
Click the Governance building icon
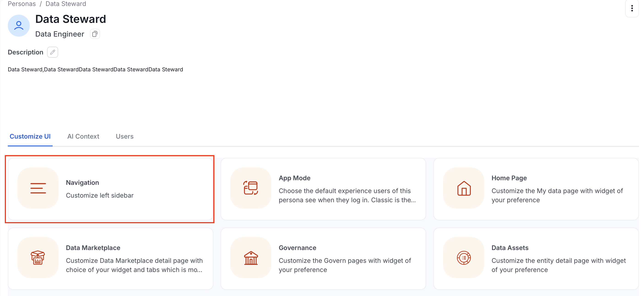(251, 258)
